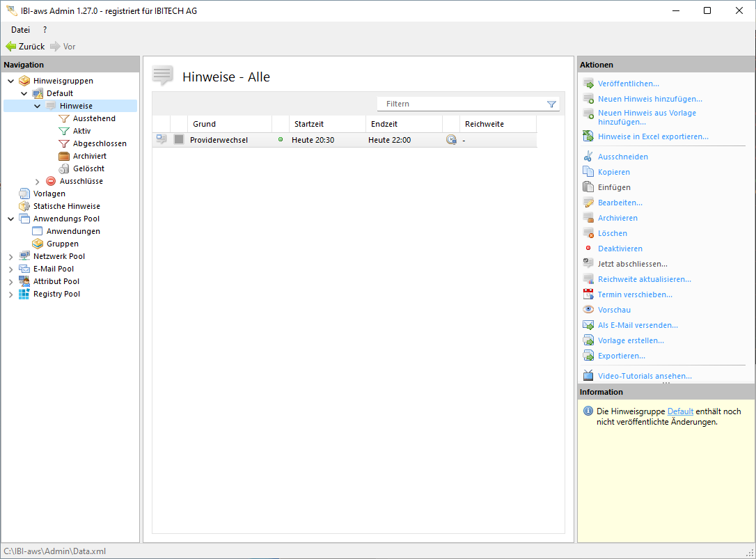
Task: Expand the Registry Pool node
Action: tap(10, 294)
